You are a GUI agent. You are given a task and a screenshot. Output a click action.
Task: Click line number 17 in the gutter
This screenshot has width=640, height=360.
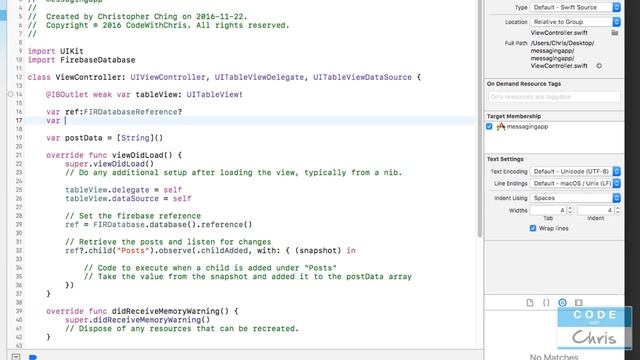coord(19,120)
